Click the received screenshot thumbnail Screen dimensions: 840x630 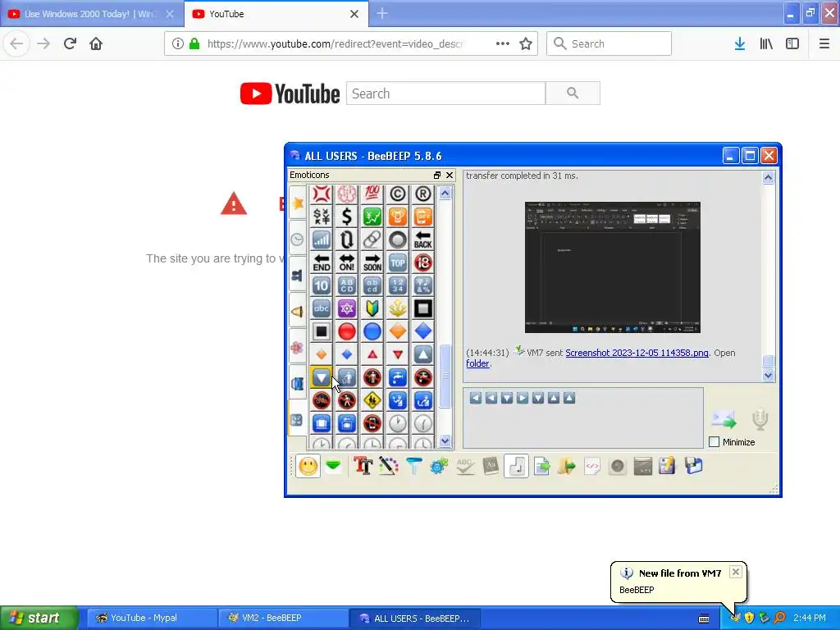point(612,267)
